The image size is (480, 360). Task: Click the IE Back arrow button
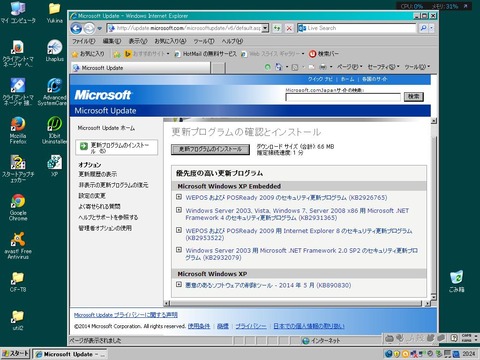76,29
